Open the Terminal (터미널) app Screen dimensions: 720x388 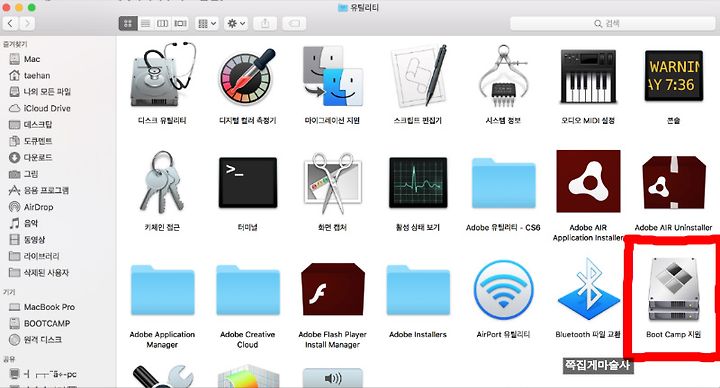click(248, 183)
